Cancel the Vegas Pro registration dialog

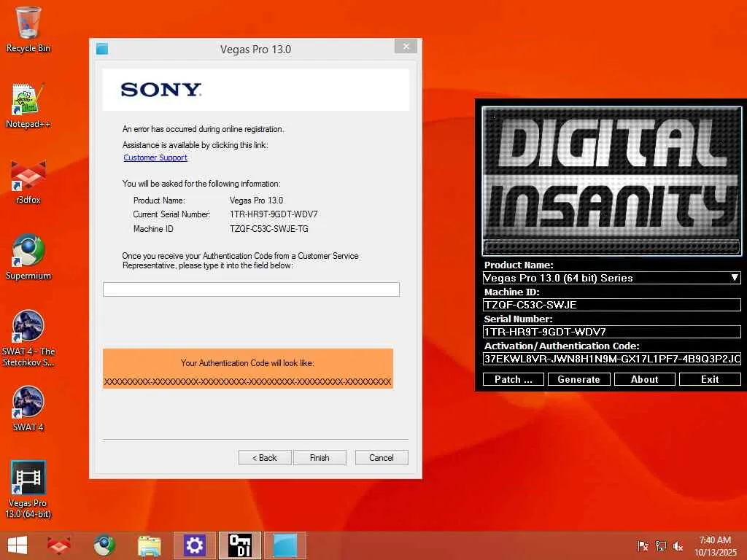[382, 458]
